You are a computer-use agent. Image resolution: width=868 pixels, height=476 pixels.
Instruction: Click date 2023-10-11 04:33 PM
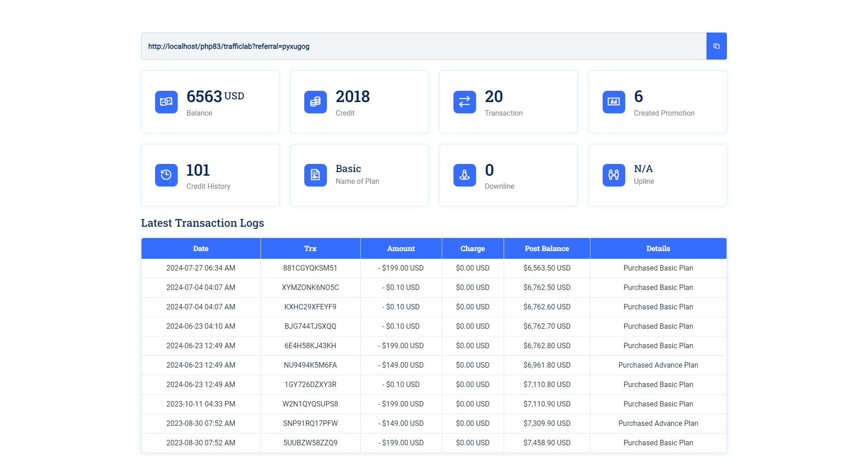201,404
